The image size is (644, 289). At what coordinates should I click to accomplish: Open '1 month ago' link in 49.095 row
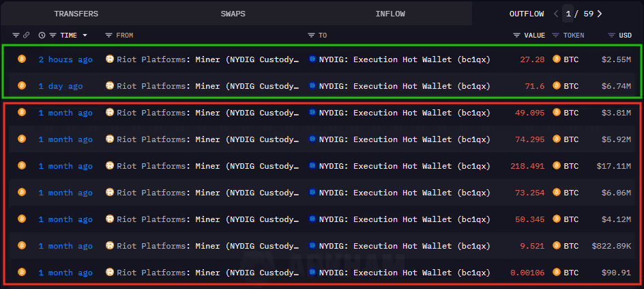(65, 113)
